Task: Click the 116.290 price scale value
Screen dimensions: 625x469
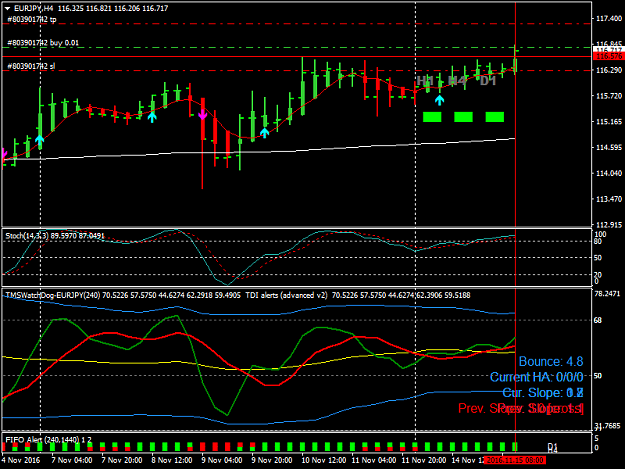Action: 609,70
